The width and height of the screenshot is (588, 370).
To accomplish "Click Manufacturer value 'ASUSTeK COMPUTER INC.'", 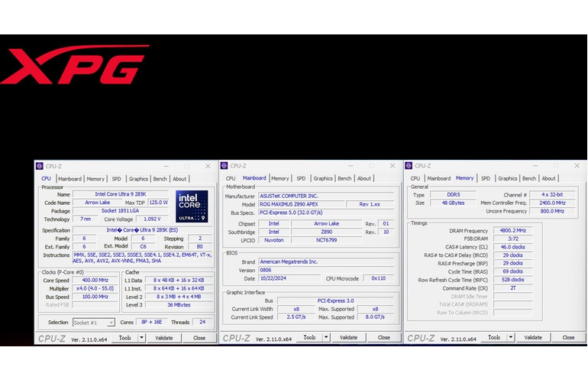I will point(326,196).
